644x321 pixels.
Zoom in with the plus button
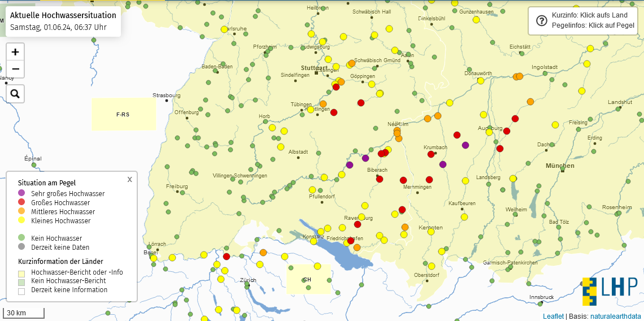15,52
